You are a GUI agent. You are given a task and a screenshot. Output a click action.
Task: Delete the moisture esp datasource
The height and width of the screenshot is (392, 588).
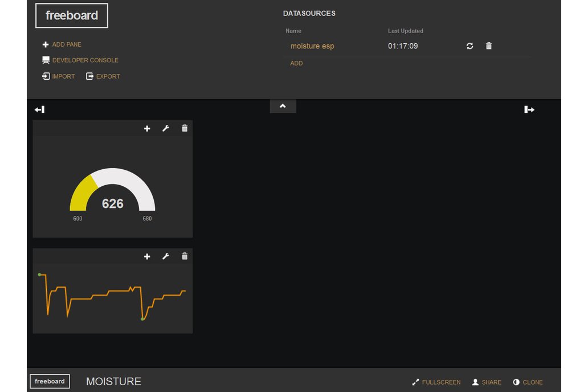pyautogui.click(x=488, y=46)
